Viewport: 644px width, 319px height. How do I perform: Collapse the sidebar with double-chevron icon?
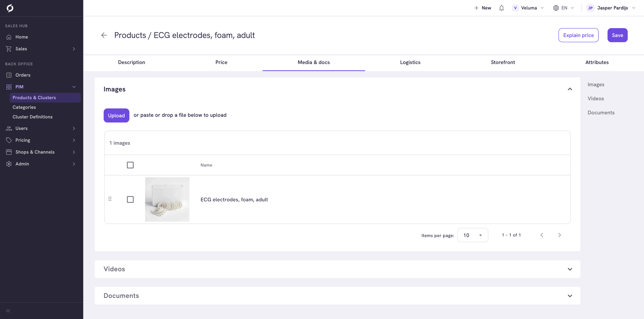click(8, 311)
